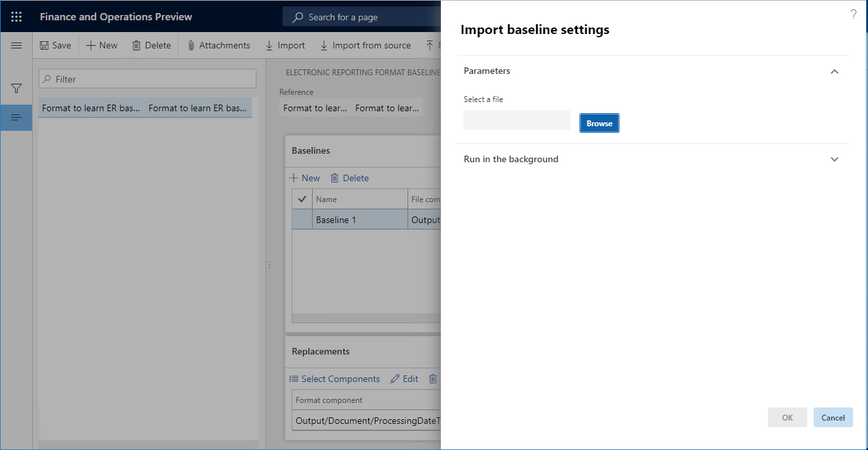Open the filter pane funnel icon
868x450 pixels.
[x=16, y=88]
